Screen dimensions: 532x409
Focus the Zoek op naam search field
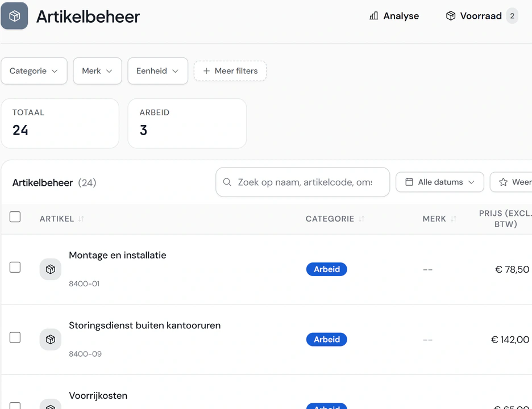302,182
